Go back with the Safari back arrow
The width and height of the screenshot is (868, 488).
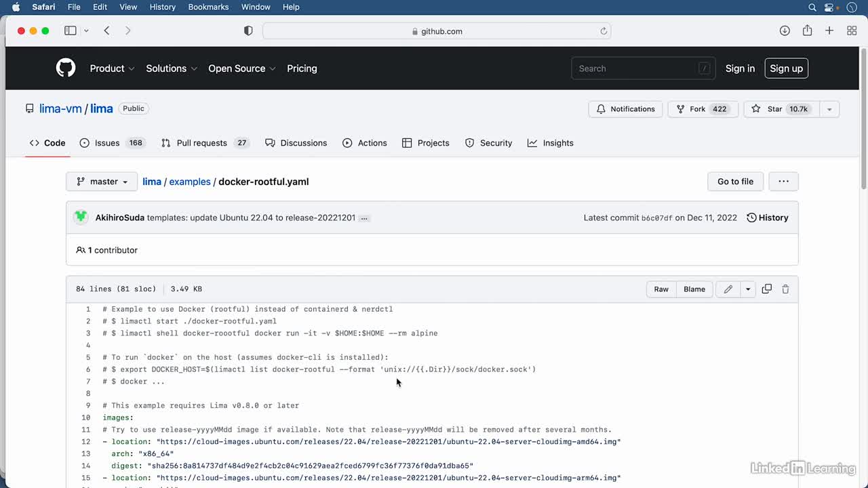(106, 30)
